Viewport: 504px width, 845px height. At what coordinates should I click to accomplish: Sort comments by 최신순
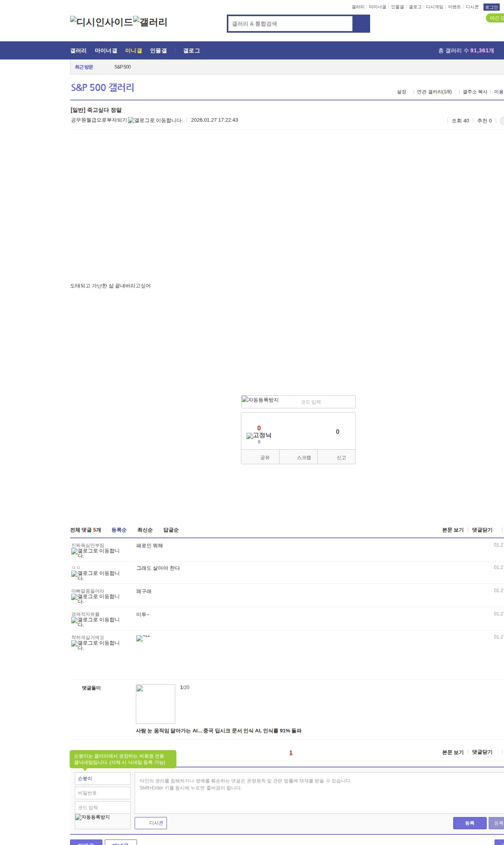click(x=145, y=530)
